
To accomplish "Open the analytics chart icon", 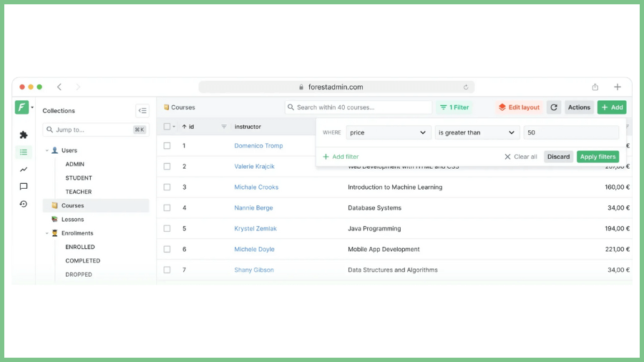I will click(24, 170).
